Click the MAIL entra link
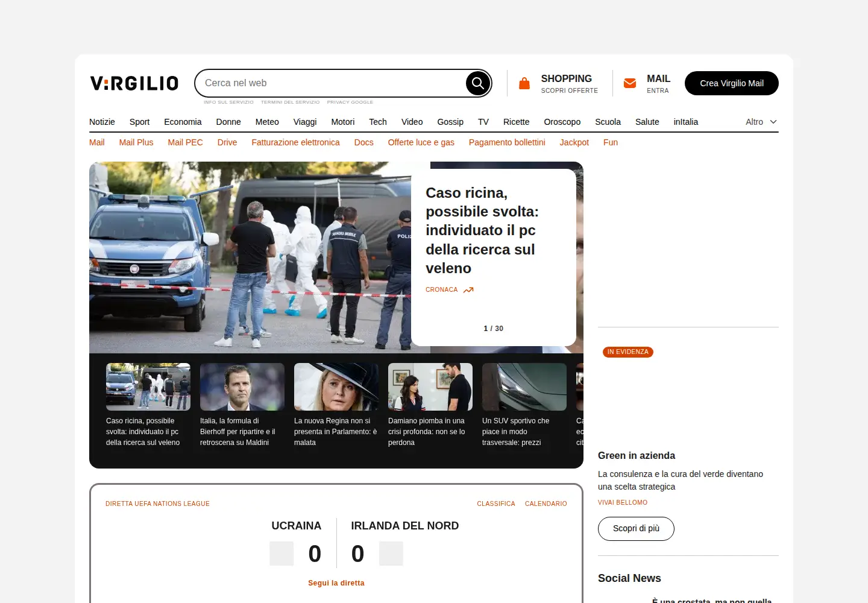Image resolution: width=868 pixels, height=603 pixels. pos(658,84)
